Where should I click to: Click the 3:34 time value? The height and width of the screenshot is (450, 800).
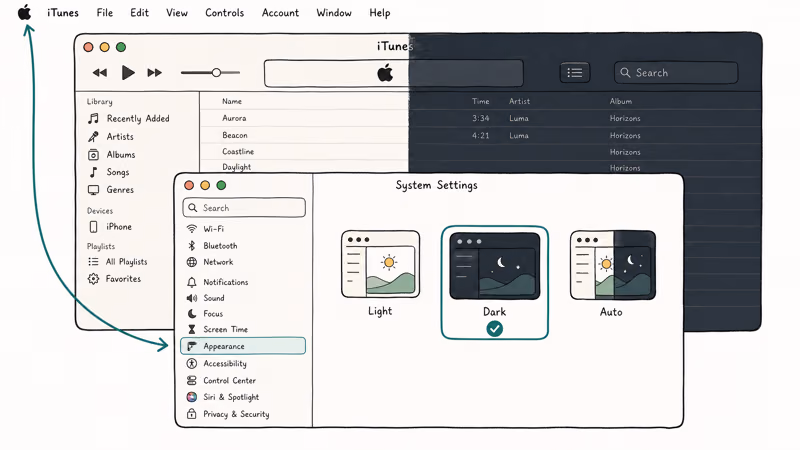[x=481, y=118]
